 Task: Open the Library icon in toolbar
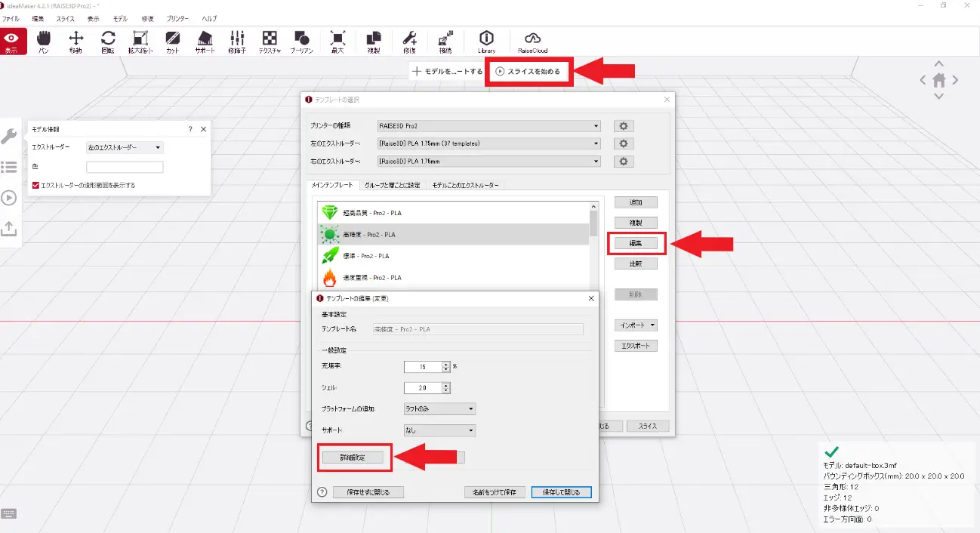(x=486, y=42)
